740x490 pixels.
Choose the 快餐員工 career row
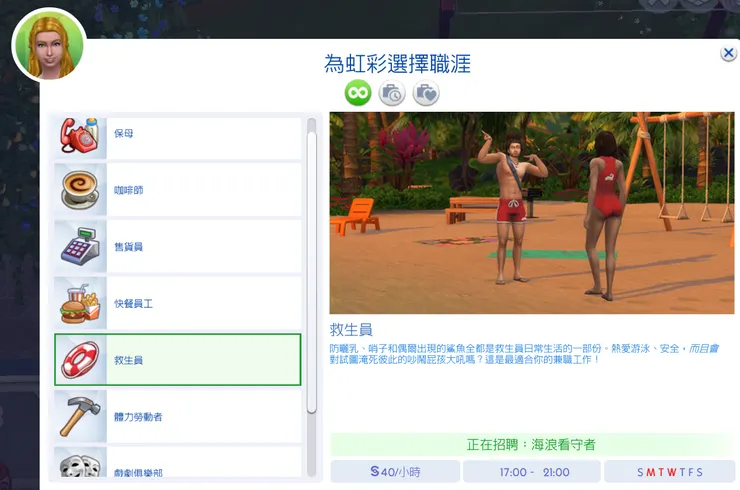177,303
